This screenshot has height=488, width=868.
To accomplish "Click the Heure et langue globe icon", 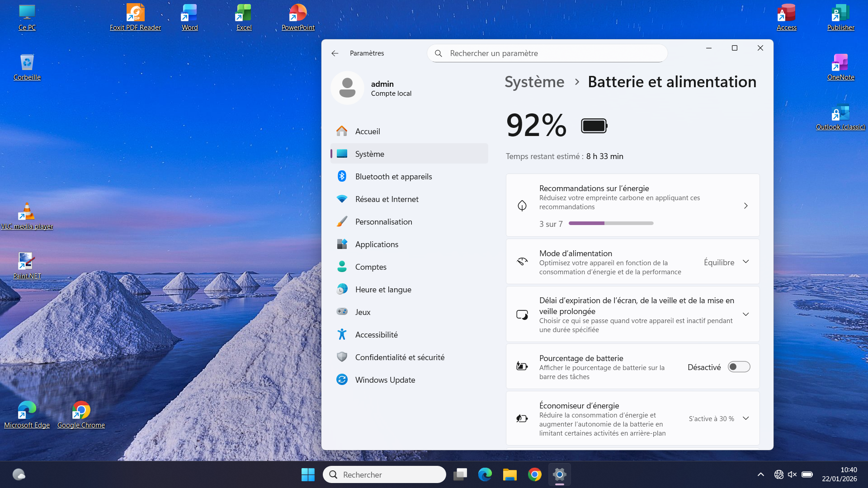I will [x=342, y=289].
